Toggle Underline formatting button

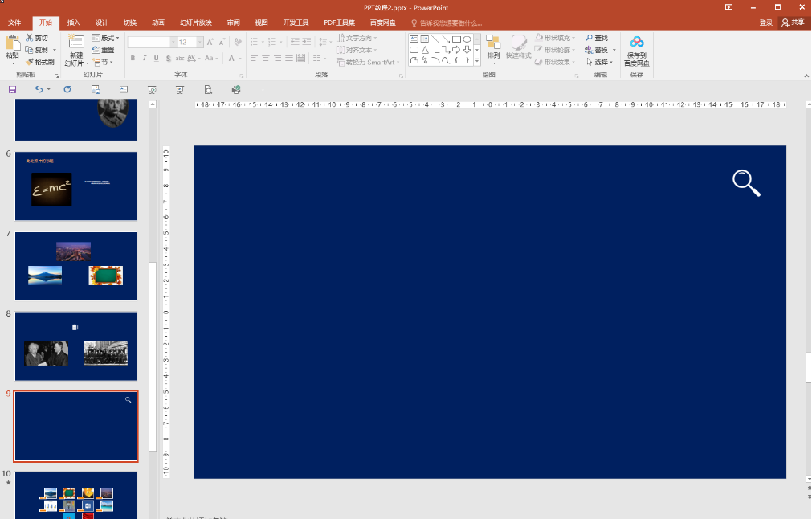[156, 58]
